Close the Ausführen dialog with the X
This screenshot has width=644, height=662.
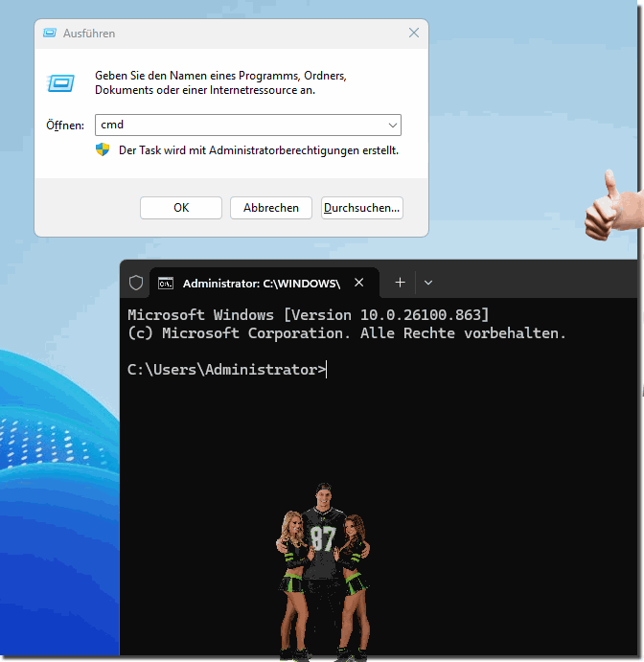(414, 33)
